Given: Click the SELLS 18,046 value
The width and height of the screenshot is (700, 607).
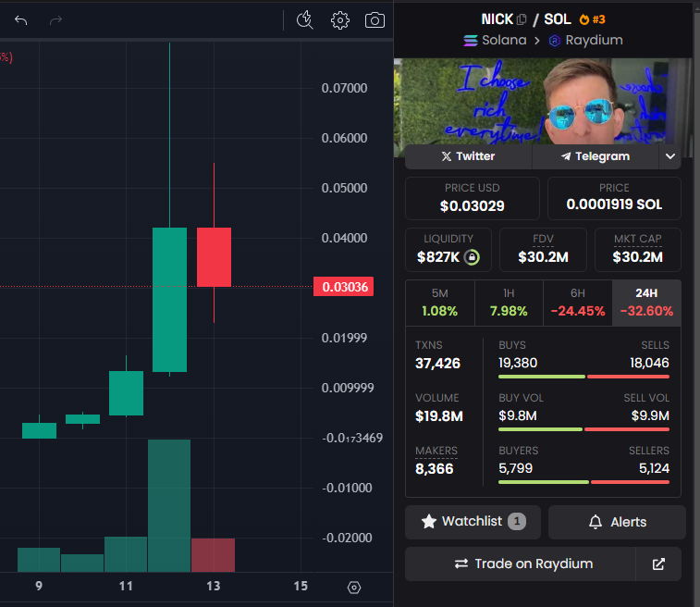Looking at the screenshot, I should [x=649, y=363].
